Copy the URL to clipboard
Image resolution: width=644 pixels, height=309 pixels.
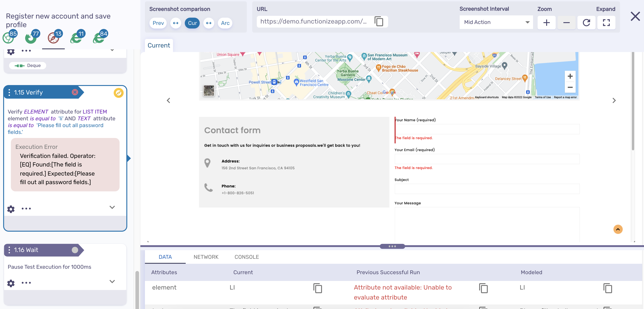[x=379, y=21]
